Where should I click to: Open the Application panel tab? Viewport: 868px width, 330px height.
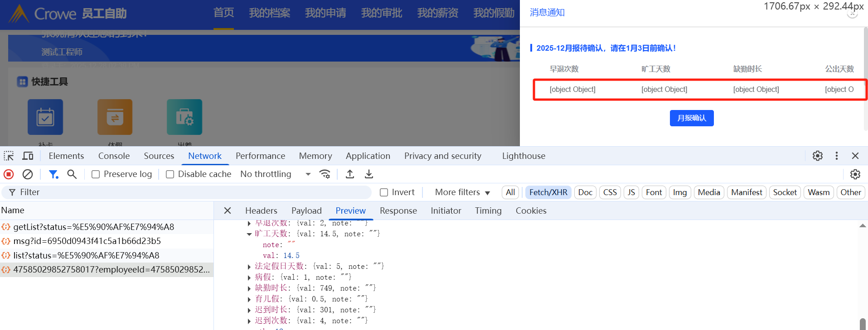368,156
